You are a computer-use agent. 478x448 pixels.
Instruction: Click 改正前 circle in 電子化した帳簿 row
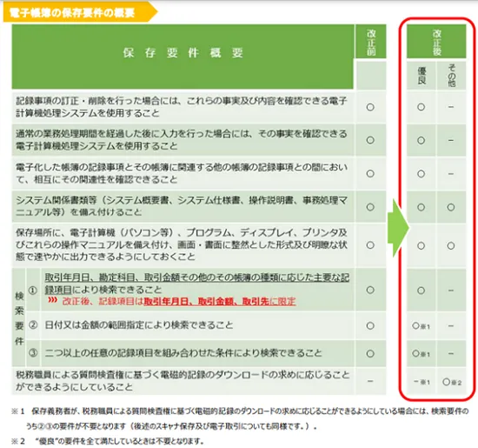click(x=370, y=174)
